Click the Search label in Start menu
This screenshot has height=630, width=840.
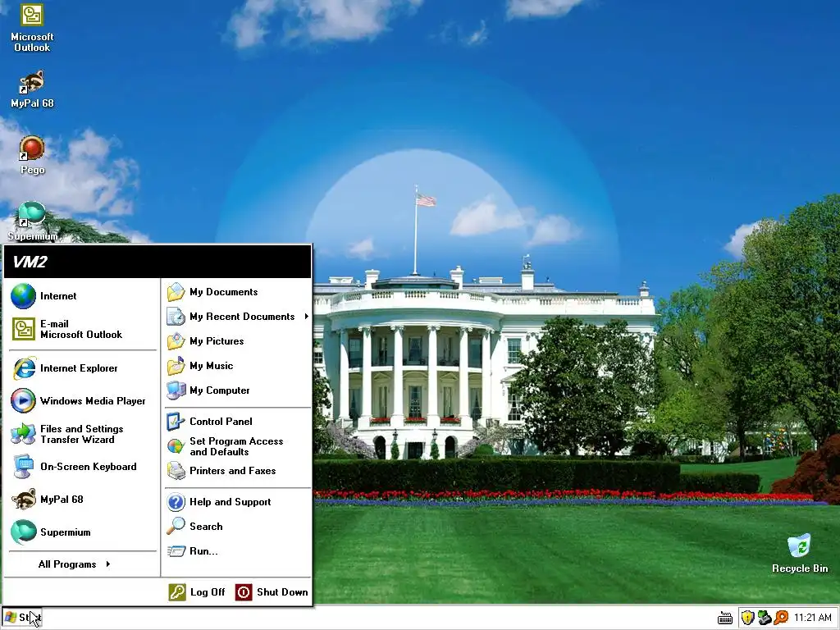(206, 527)
